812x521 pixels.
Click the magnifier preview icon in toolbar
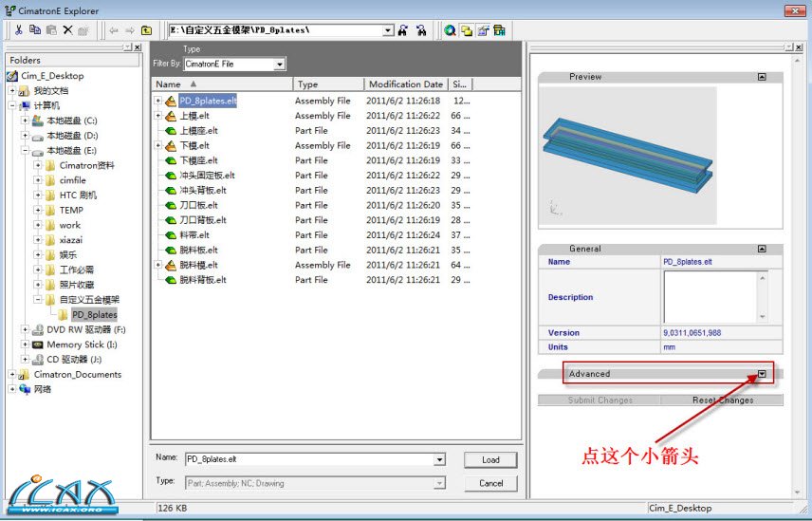(450, 30)
